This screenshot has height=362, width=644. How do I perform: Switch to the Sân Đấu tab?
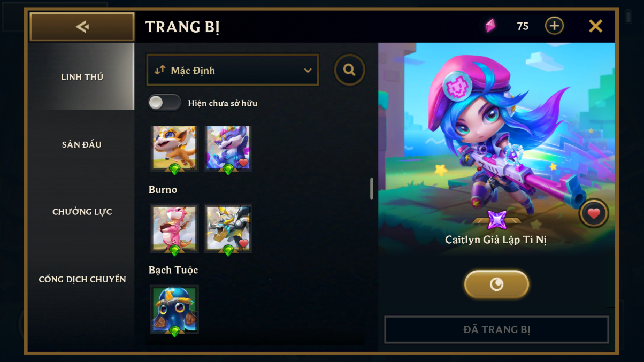[82, 144]
